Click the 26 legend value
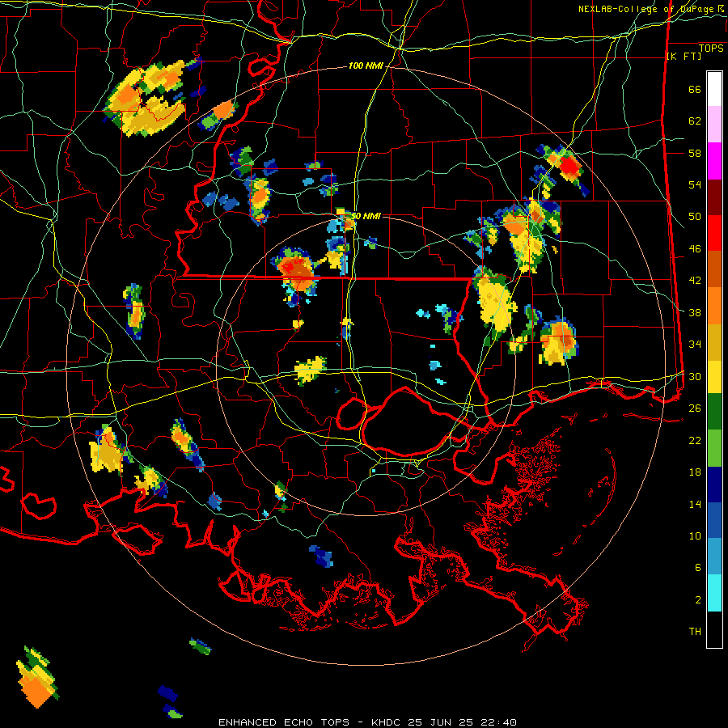 [x=695, y=408]
